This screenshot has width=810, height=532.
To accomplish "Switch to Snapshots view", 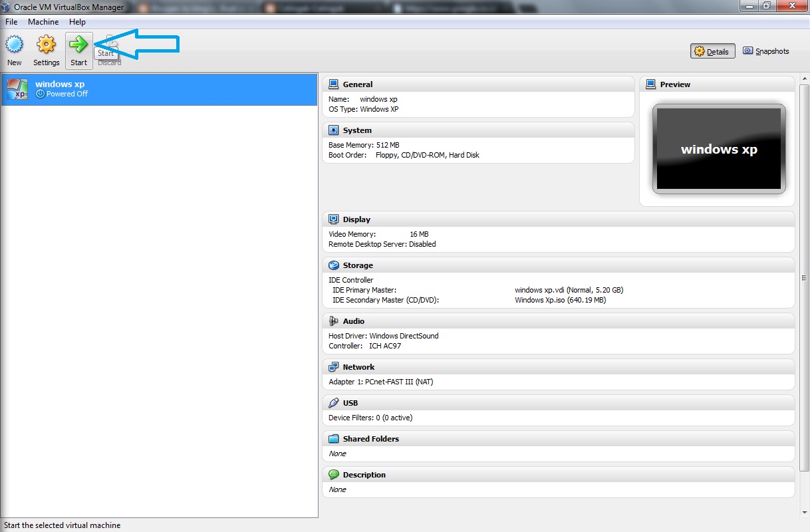I will 766,51.
